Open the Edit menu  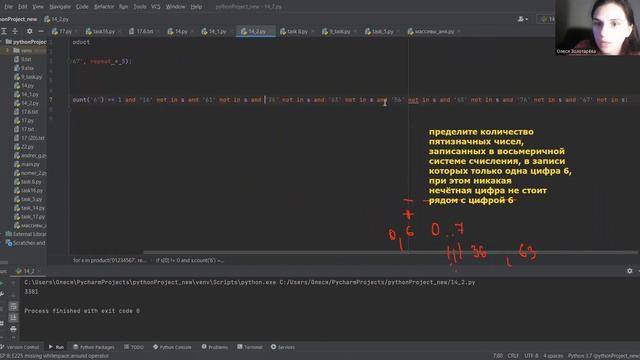22,7
